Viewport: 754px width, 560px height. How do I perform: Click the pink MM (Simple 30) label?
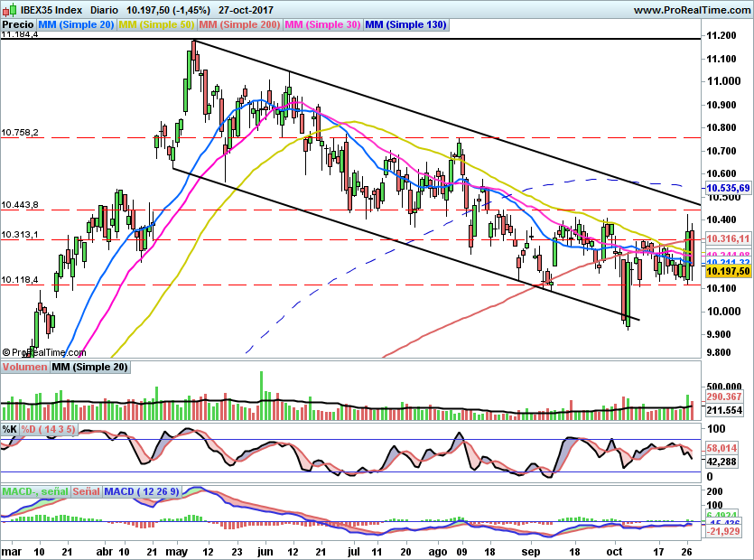(321, 25)
